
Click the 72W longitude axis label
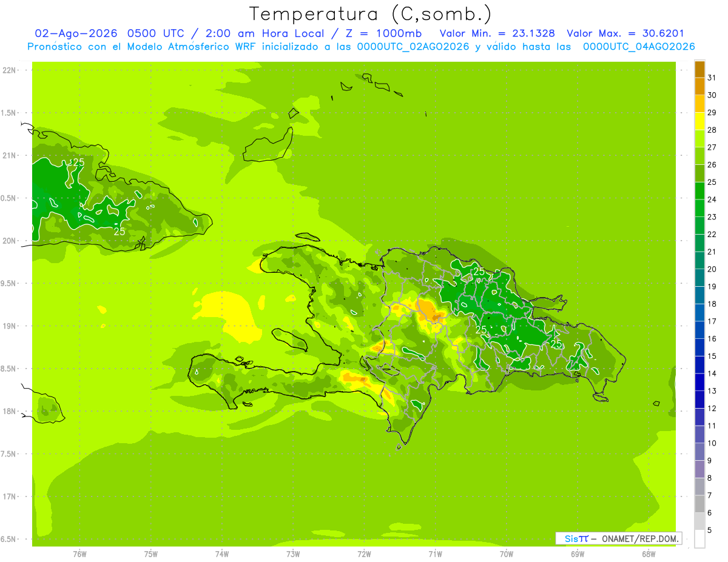click(x=364, y=554)
